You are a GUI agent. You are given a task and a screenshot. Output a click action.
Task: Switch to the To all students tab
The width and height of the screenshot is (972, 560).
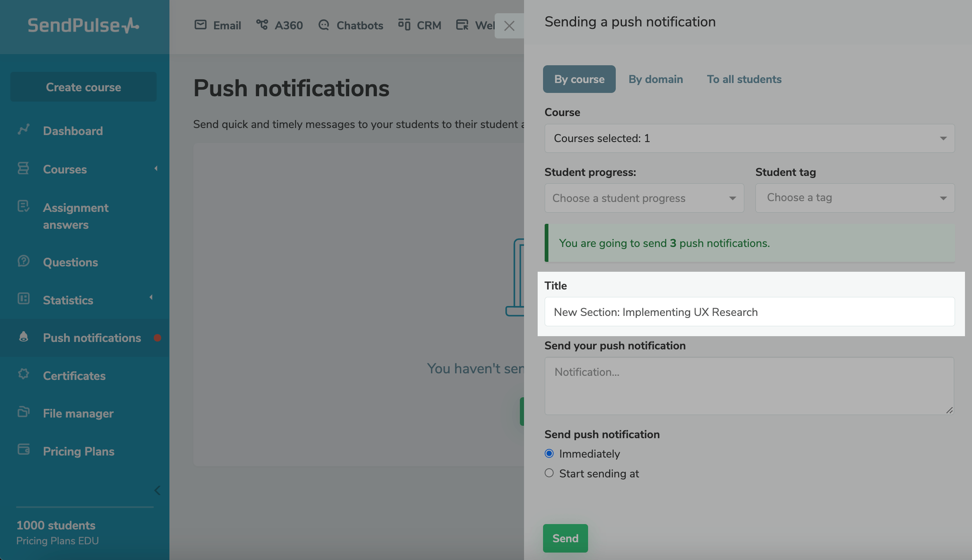pyautogui.click(x=744, y=79)
